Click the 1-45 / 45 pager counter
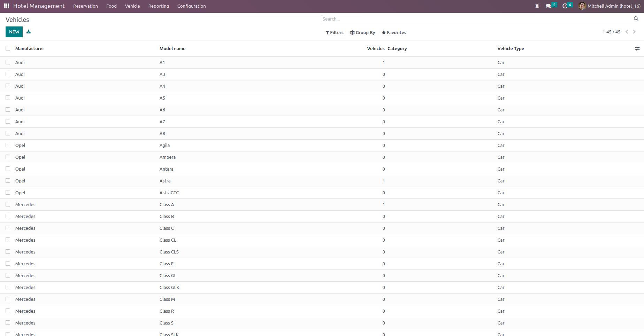Screen dimensions: 644x336 pos(611,32)
